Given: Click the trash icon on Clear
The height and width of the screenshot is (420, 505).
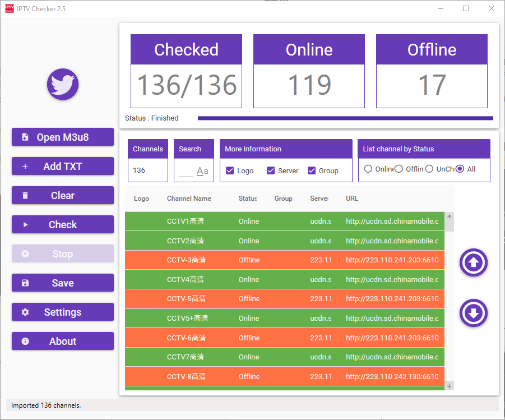Looking at the screenshot, I should click(x=25, y=195).
